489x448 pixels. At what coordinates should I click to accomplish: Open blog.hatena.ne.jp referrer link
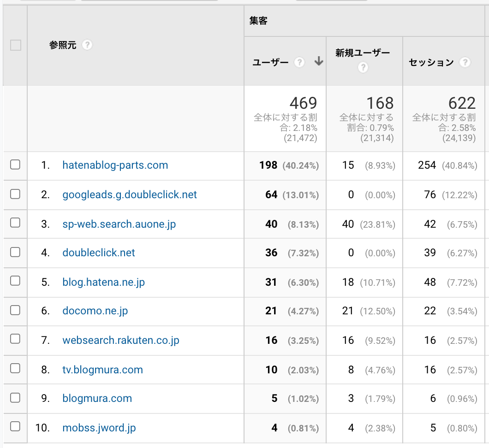click(x=103, y=282)
